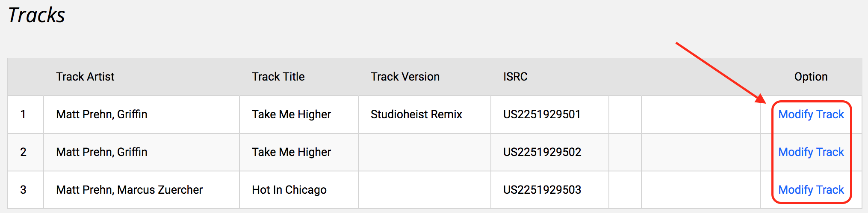Select the Hot In Chicago title cell
This screenshot has width=868, height=213.
[289, 190]
